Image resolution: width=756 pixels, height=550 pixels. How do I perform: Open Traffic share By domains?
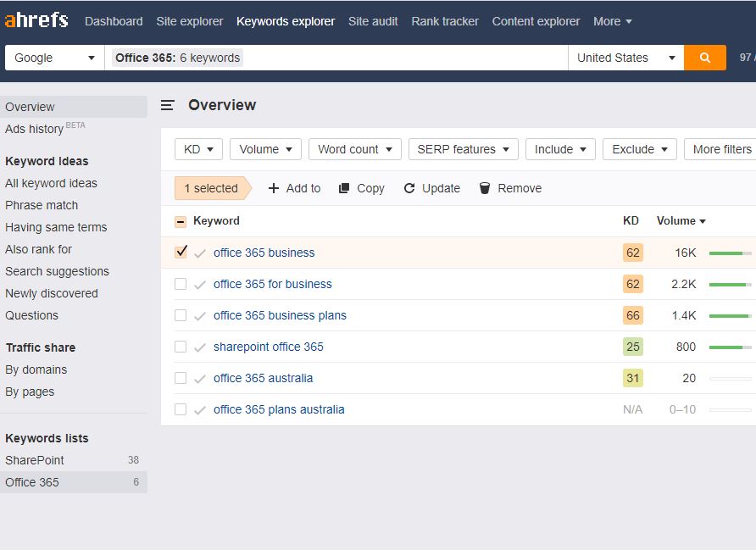tap(36, 369)
